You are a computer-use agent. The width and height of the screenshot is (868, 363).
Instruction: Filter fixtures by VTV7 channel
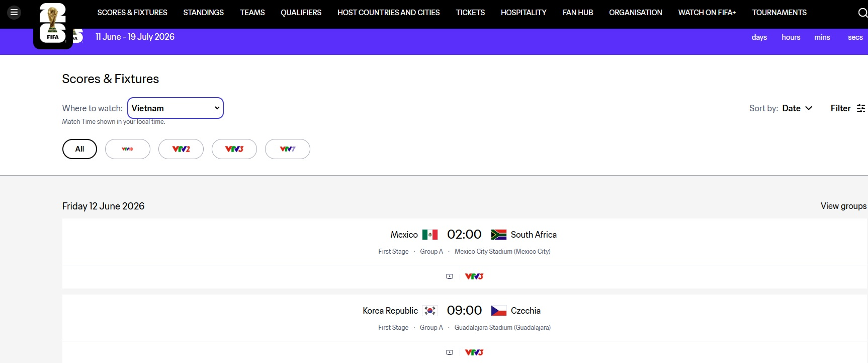pos(288,149)
